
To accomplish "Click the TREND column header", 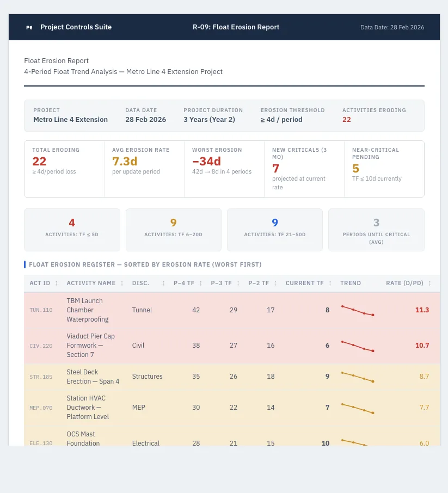I will pos(351,284).
